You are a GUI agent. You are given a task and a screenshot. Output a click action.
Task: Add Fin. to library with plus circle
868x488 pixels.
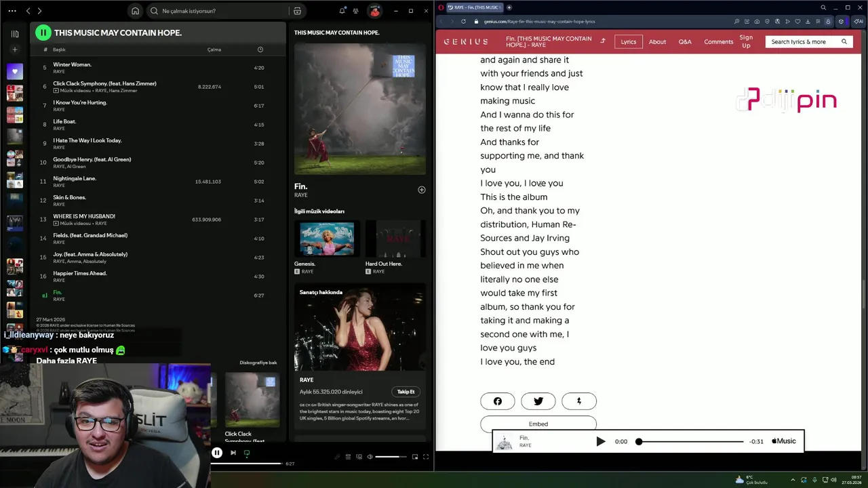[x=422, y=190]
